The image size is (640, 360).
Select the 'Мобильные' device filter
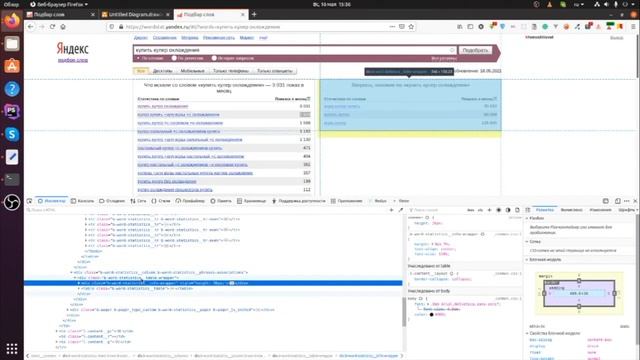tap(192, 71)
